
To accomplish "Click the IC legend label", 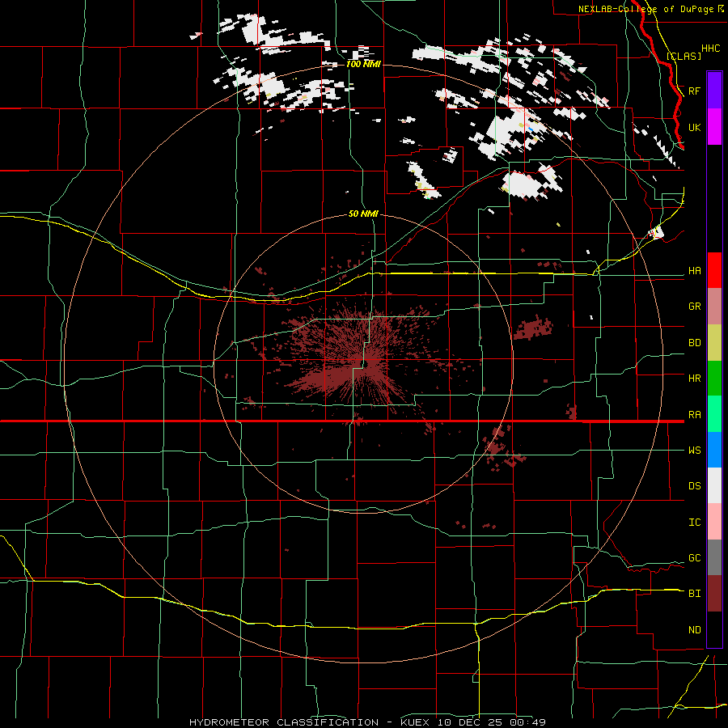I will tap(694, 523).
